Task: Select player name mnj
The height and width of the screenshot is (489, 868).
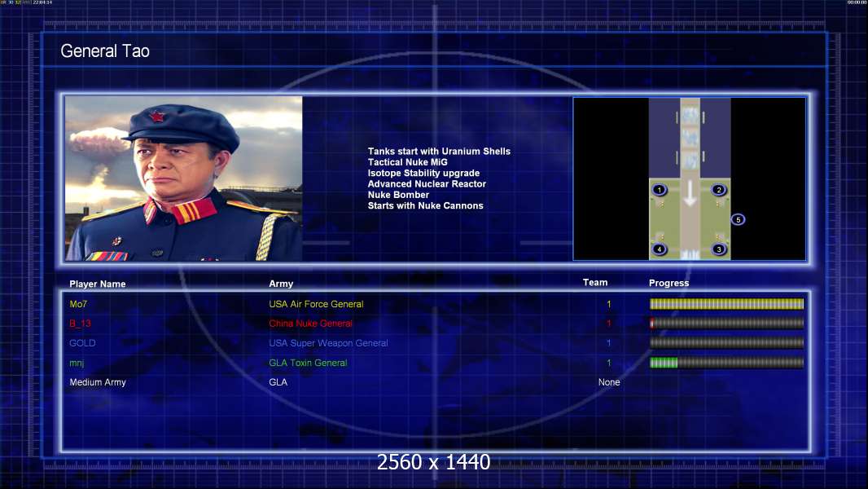Action: pos(77,363)
